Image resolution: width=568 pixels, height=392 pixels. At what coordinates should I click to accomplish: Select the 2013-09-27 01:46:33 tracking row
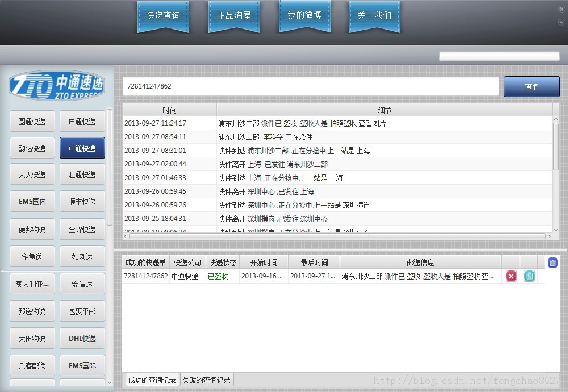point(337,177)
